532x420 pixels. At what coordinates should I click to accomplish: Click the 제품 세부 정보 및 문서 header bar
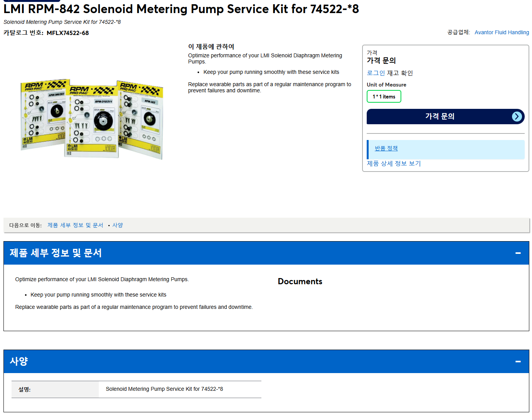[266, 253]
